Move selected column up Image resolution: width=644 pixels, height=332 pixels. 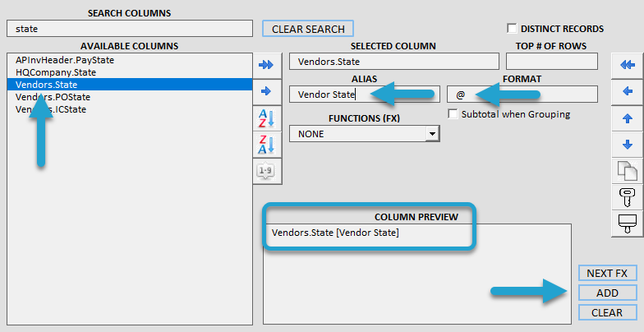[628, 118]
